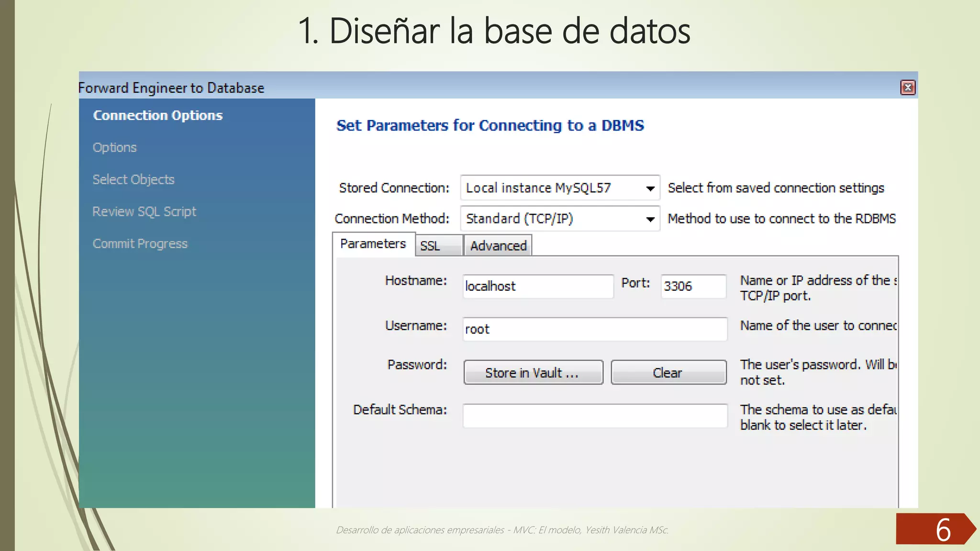Select the Parameters tab
Screen dimensions: 980x551
[373, 244]
